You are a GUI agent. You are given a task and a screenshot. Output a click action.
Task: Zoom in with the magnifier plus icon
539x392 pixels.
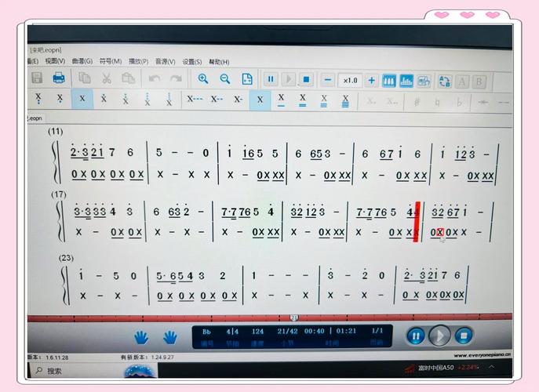point(203,79)
